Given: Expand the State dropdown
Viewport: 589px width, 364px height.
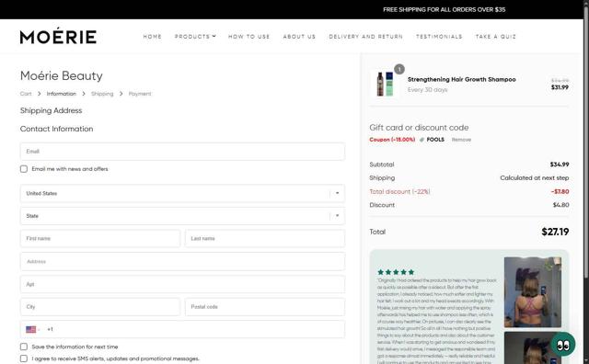Looking at the screenshot, I should [182, 216].
